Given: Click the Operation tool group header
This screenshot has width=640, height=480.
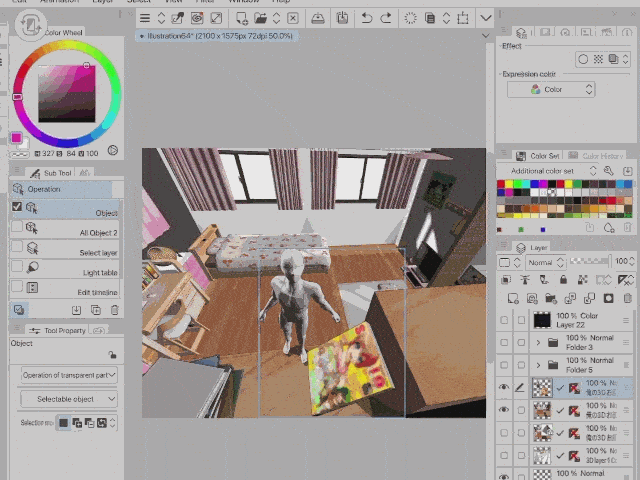Looking at the screenshot, I should pyautogui.click(x=60, y=189).
